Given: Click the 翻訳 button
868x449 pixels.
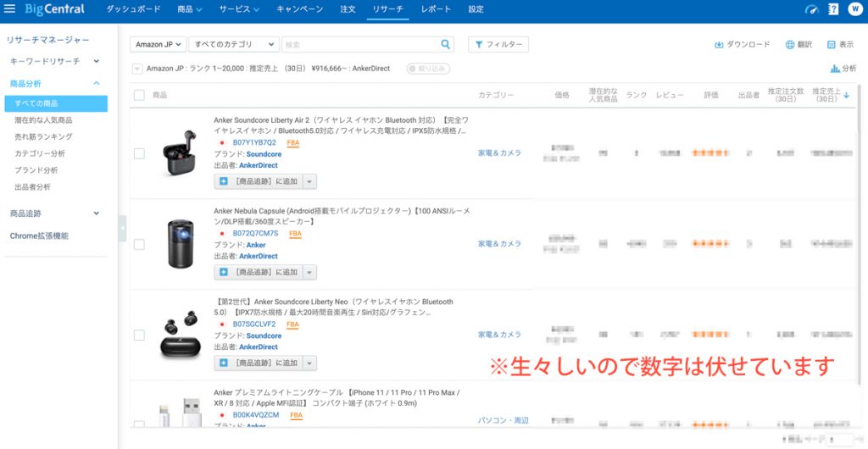Looking at the screenshot, I should [x=798, y=44].
